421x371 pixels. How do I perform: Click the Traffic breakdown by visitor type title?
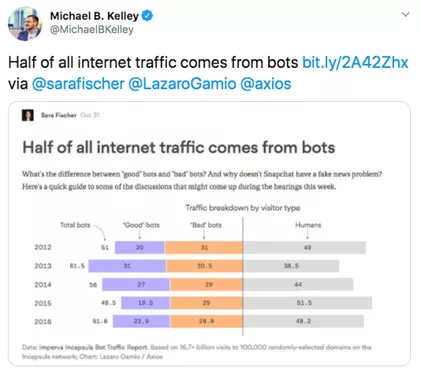(243, 208)
